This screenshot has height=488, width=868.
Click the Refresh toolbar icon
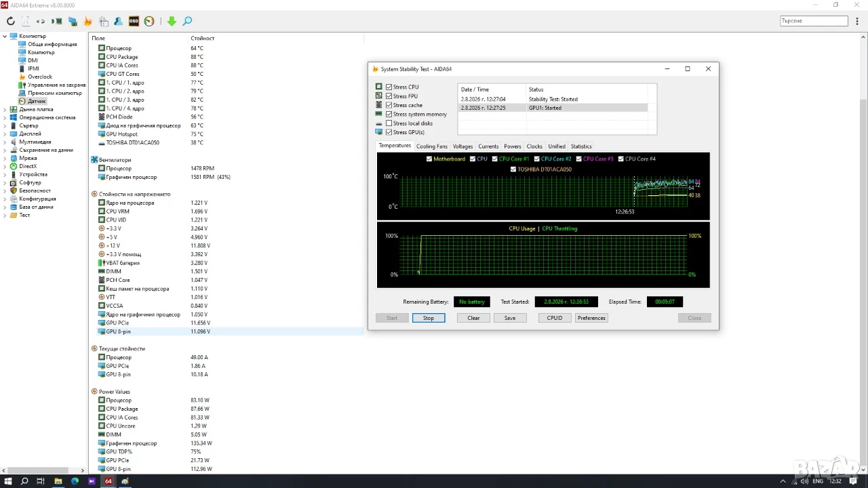click(11, 21)
